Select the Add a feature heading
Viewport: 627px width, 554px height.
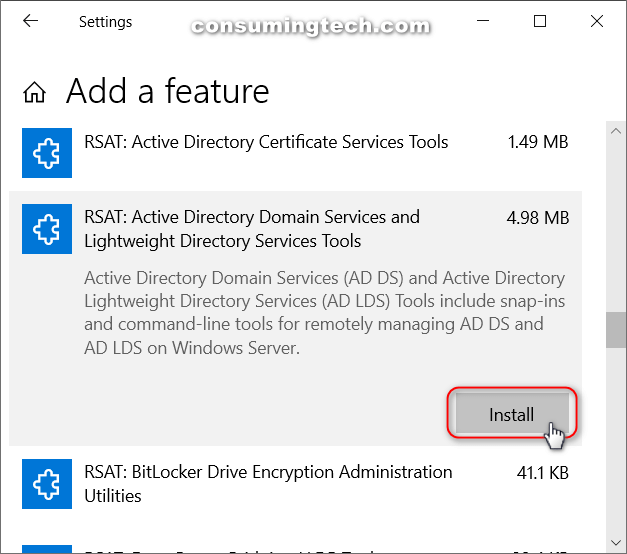[x=168, y=91]
